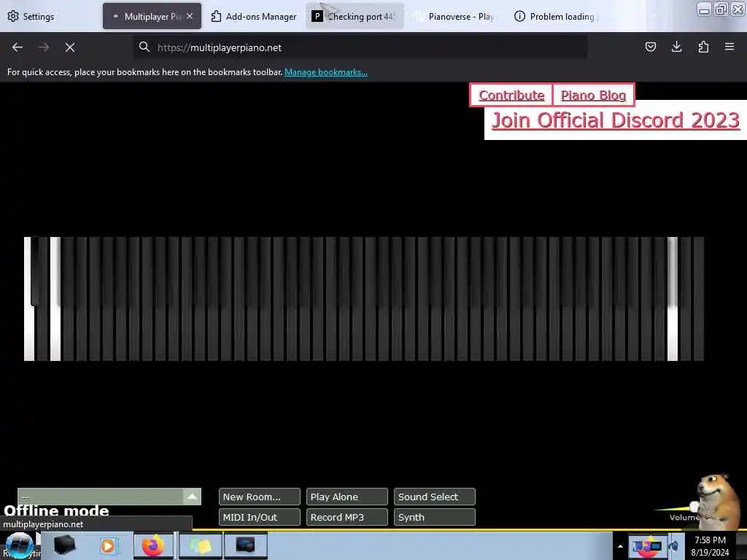Open the dark window taskbar icon

point(245,545)
